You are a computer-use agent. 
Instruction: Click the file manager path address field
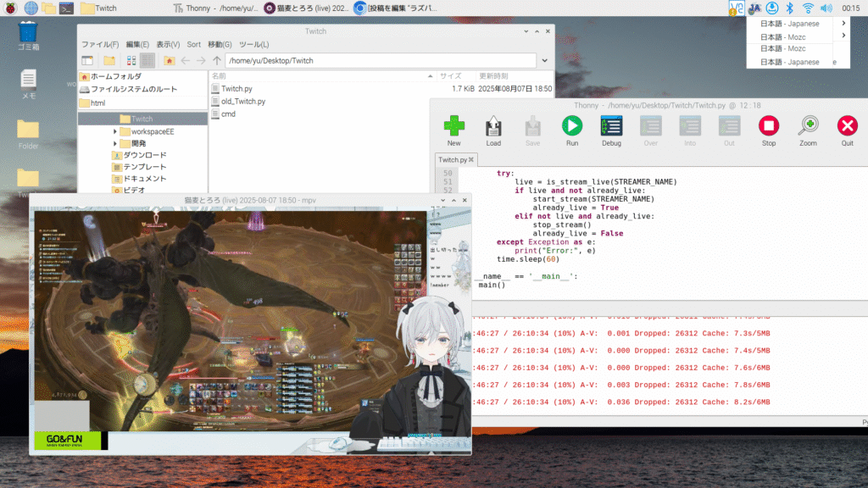tap(381, 60)
